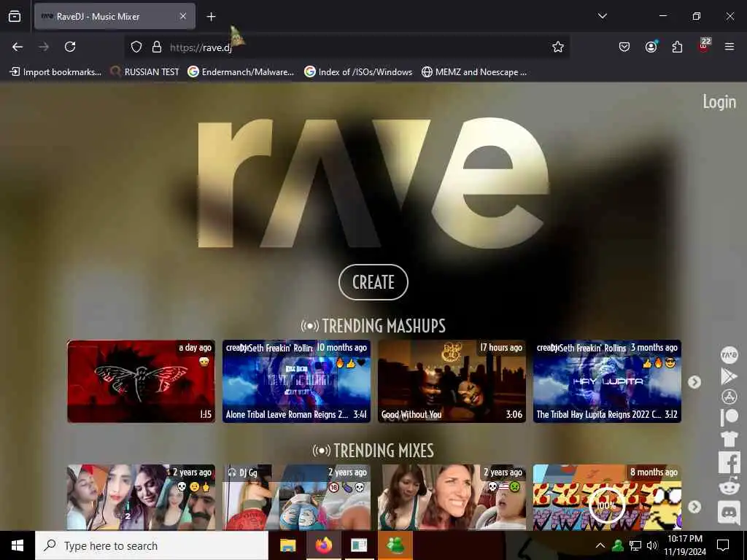The width and height of the screenshot is (747, 560).
Task: Open the Endermanch/Malware bookmark
Action: click(x=241, y=72)
